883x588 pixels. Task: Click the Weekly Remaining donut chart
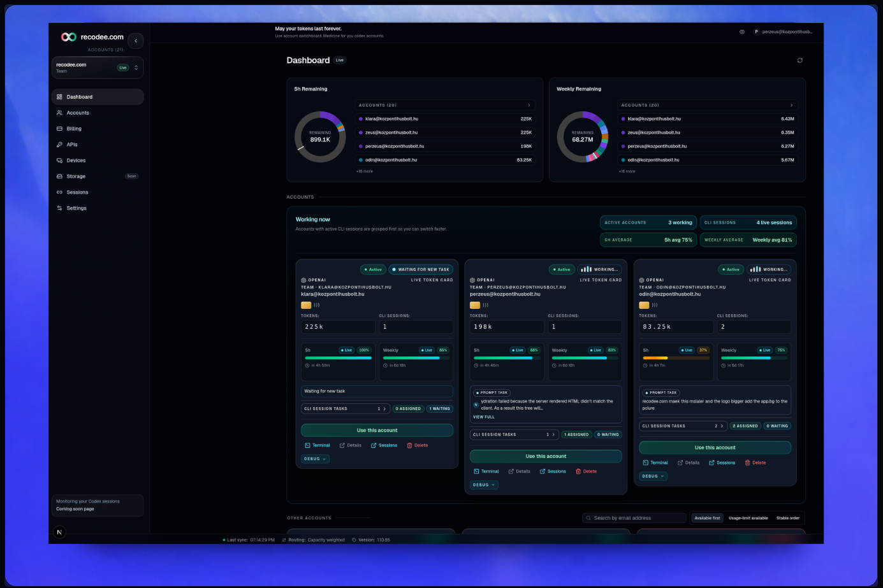point(583,137)
